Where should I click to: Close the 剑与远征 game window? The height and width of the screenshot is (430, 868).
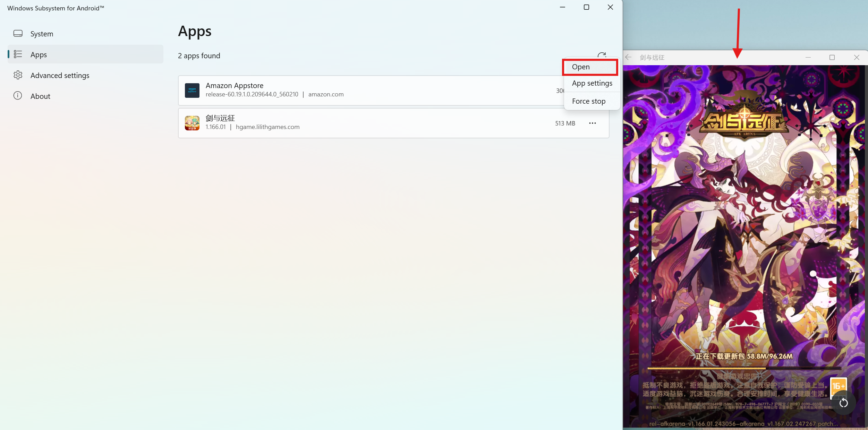856,57
